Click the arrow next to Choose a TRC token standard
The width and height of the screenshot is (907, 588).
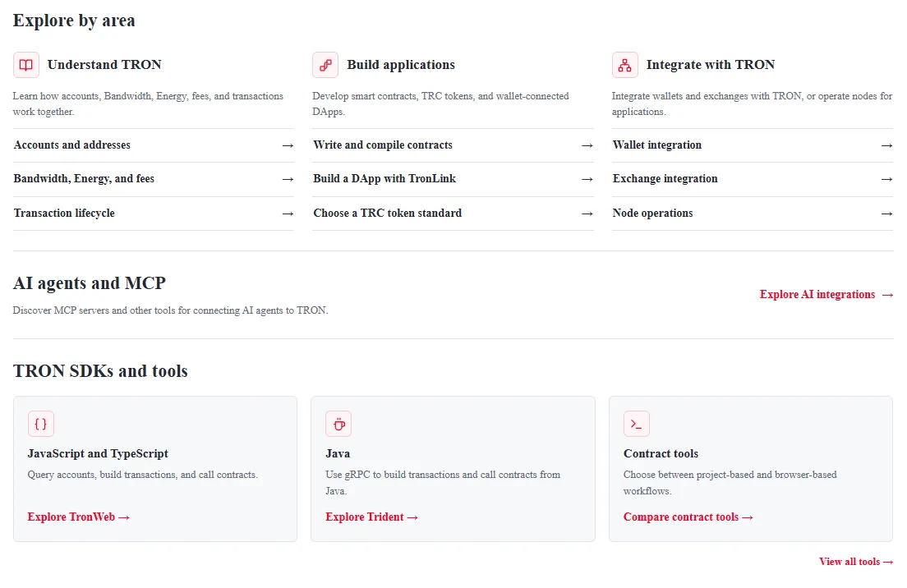(x=587, y=214)
